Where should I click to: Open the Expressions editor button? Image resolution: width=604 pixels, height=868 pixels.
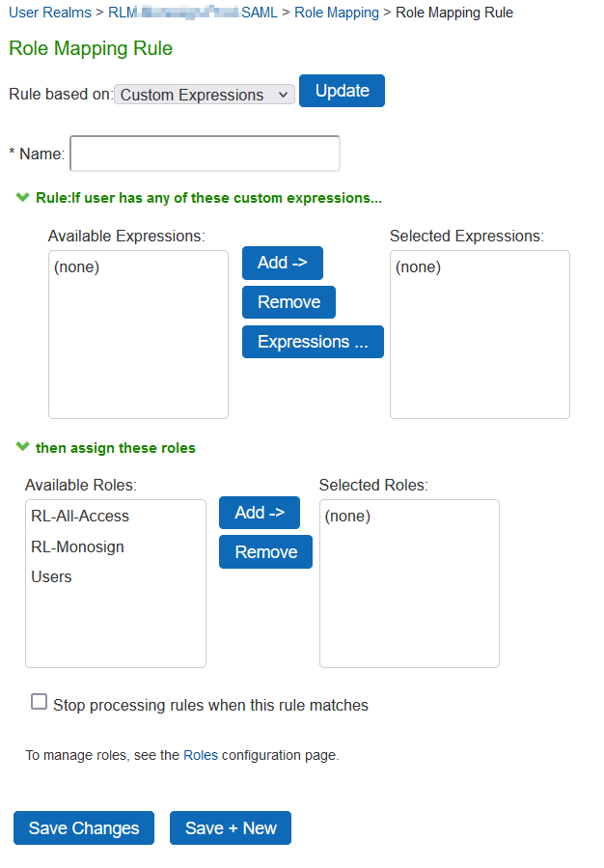coord(313,342)
